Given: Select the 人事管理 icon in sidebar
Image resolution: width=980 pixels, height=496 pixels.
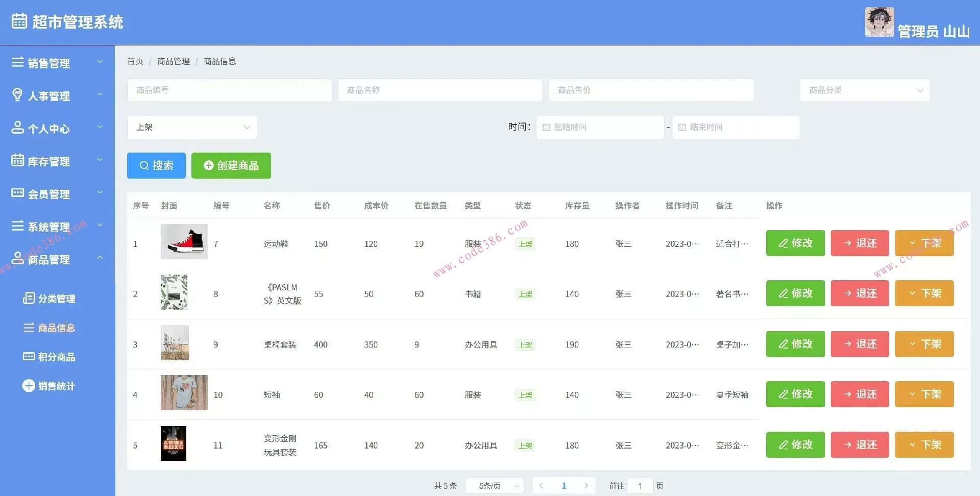Looking at the screenshot, I should tap(17, 95).
